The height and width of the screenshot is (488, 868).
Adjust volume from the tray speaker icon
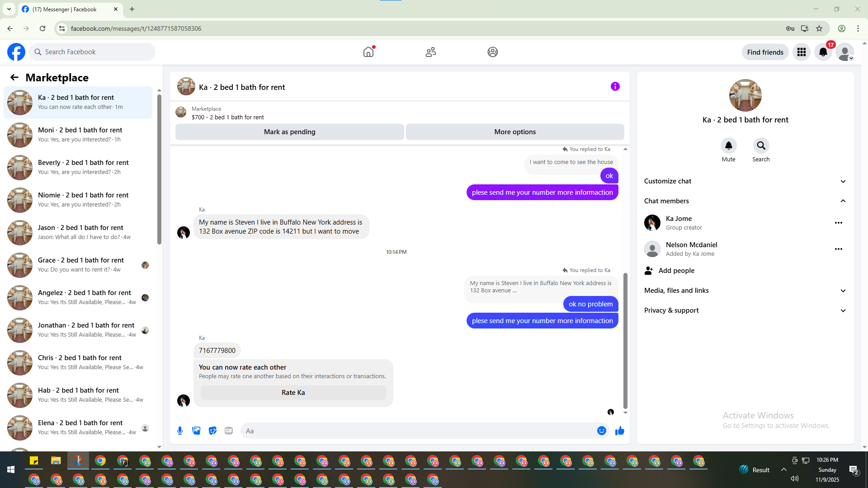(x=795, y=479)
